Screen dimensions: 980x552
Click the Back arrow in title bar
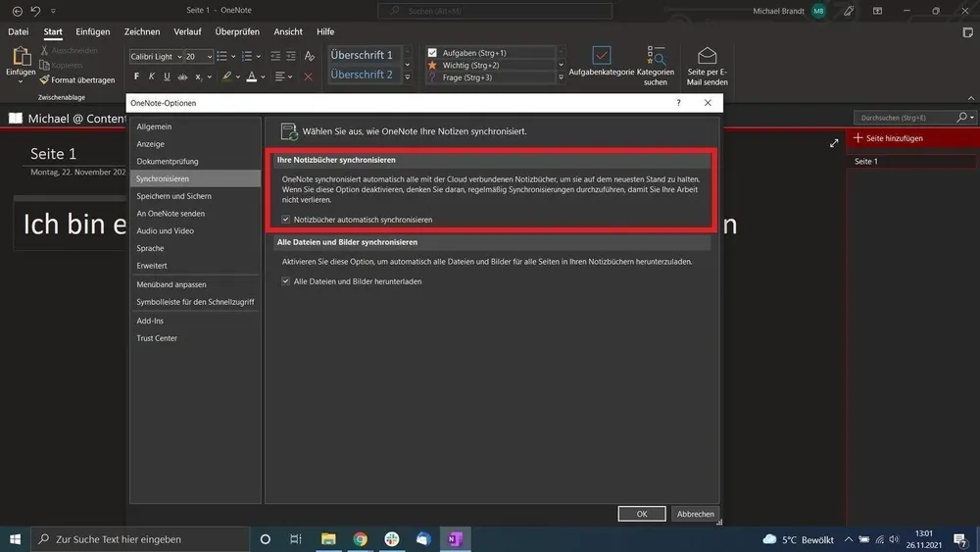(x=18, y=11)
